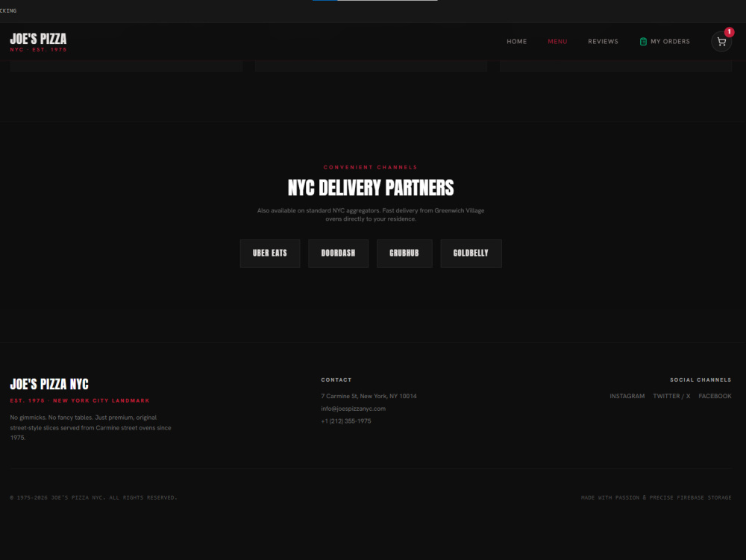
Task: Open the Twitter / X link
Action: [671, 396]
